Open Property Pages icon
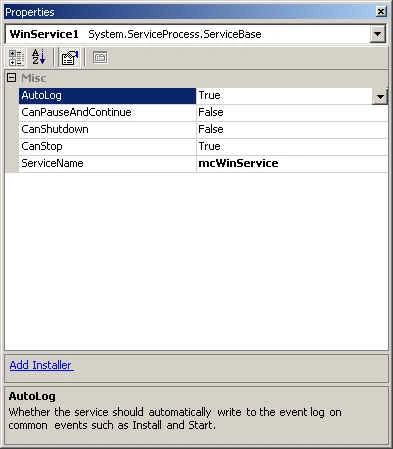The height and width of the screenshot is (449, 393). pyautogui.click(x=100, y=57)
